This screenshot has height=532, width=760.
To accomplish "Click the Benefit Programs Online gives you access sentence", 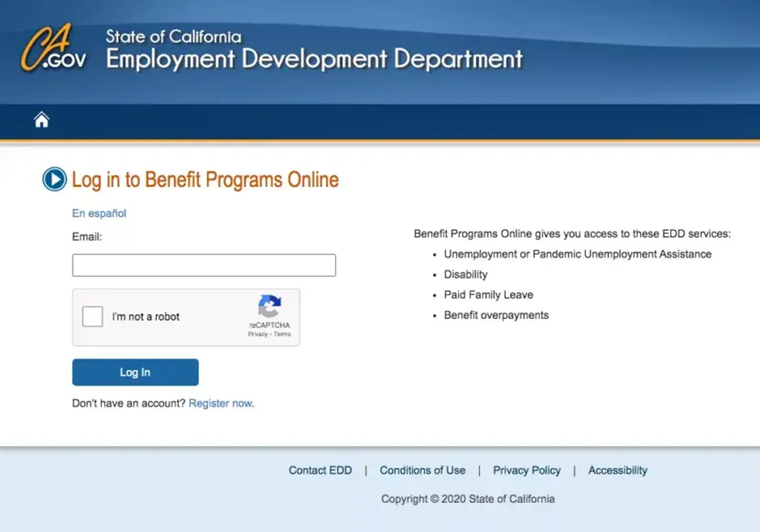I will (x=572, y=234).
